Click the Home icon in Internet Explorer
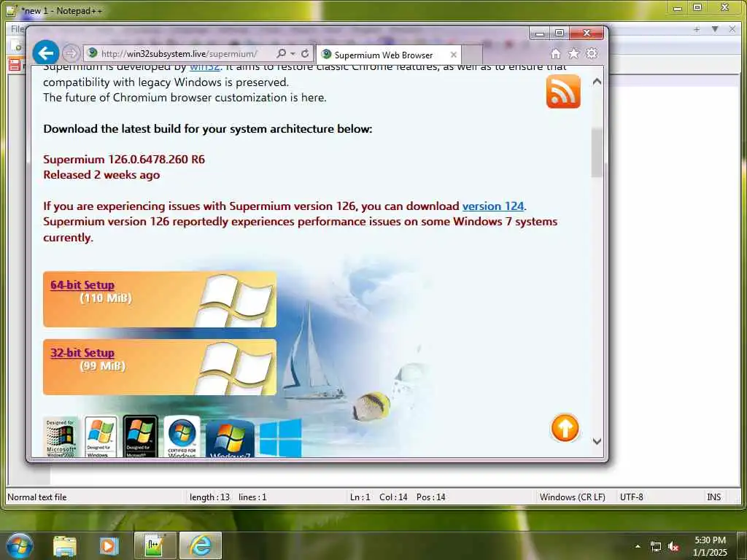Image resolution: width=747 pixels, height=560 pixels. point(555,53)
